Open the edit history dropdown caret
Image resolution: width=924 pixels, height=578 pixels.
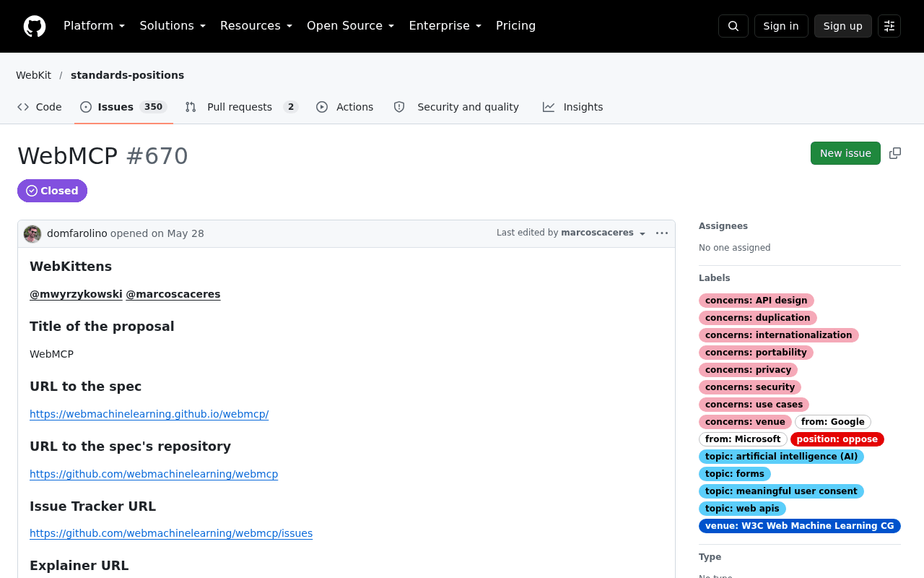(642, 233)
